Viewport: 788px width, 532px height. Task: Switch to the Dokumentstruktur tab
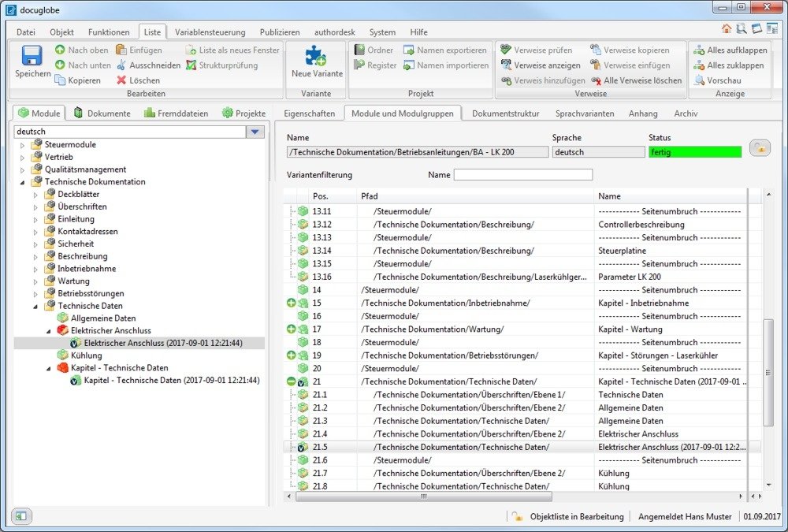[x=505, y=113]
